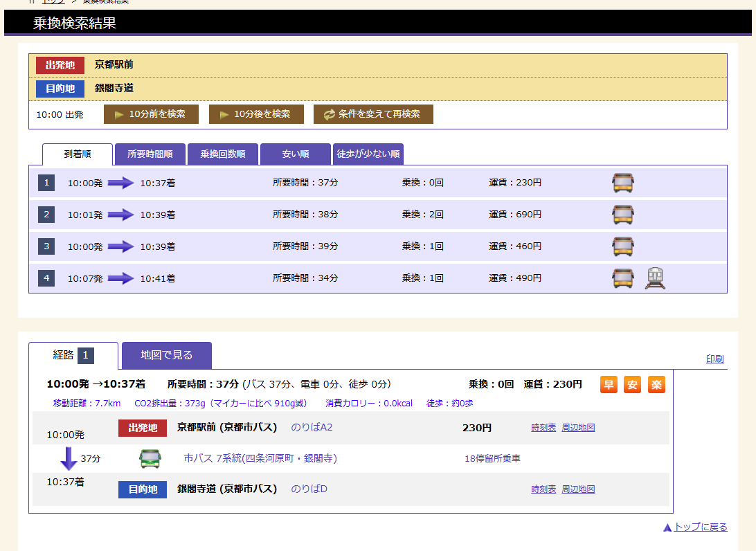This screenshot has width=756, height=551.
Task: Click 乗換：1回 in route 3
Action: (423, 246)
